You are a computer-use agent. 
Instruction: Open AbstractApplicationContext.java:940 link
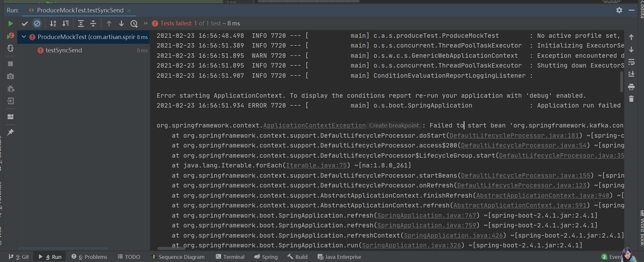(543, 195)
